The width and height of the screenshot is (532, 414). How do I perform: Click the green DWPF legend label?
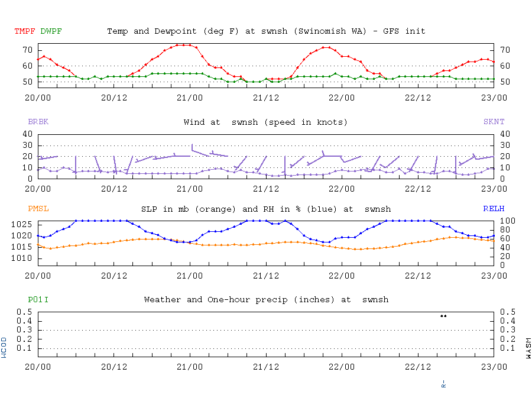(x=51, y=31)
